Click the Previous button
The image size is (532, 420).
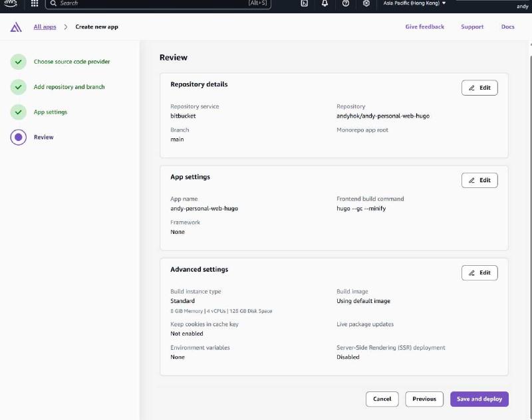pos(424,399)
